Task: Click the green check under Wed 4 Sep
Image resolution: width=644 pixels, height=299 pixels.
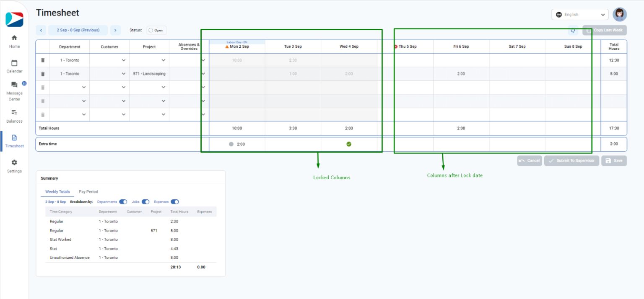Action: [x=348, y=144]
